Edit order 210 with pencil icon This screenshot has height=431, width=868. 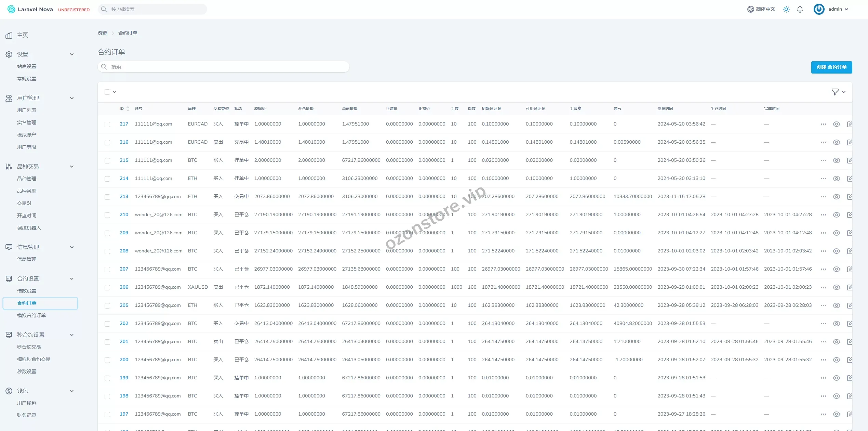click(x=850, y=215)
